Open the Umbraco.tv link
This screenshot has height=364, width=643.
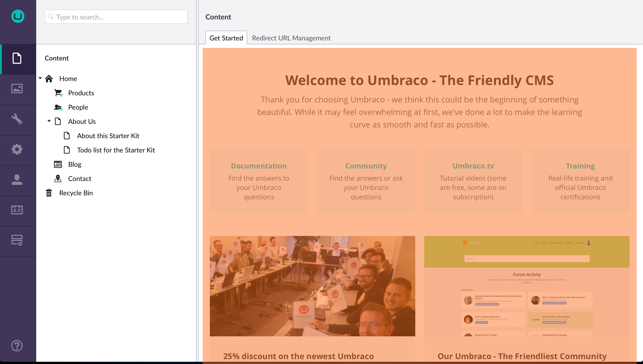pos(473,166)
